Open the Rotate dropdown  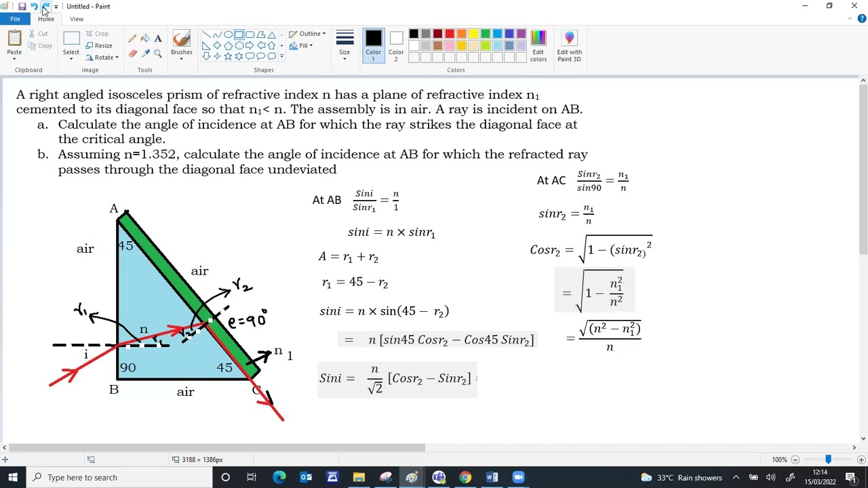[102, 58]
